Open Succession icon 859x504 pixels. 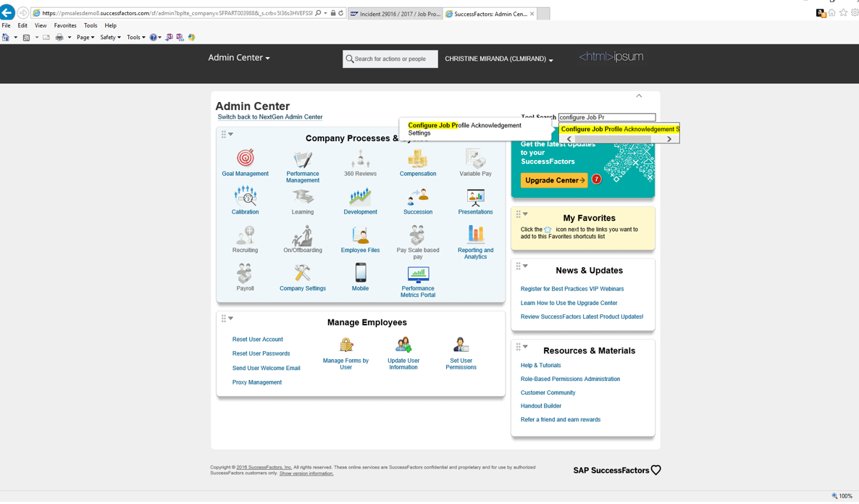pyautogui.click(x=417, y=197)
